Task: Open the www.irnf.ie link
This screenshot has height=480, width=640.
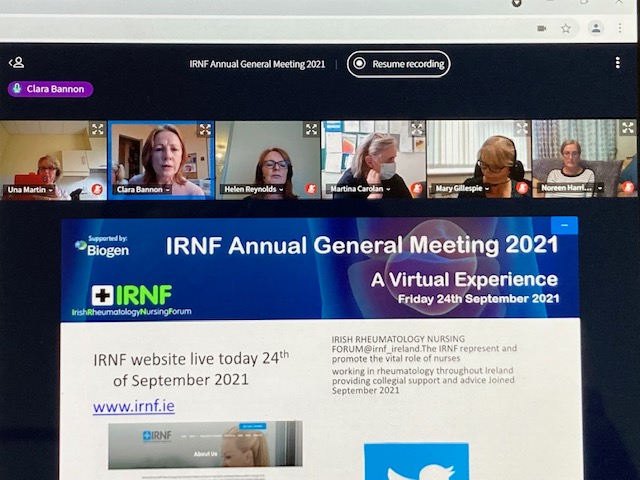Action: click(x=134, y=406)
